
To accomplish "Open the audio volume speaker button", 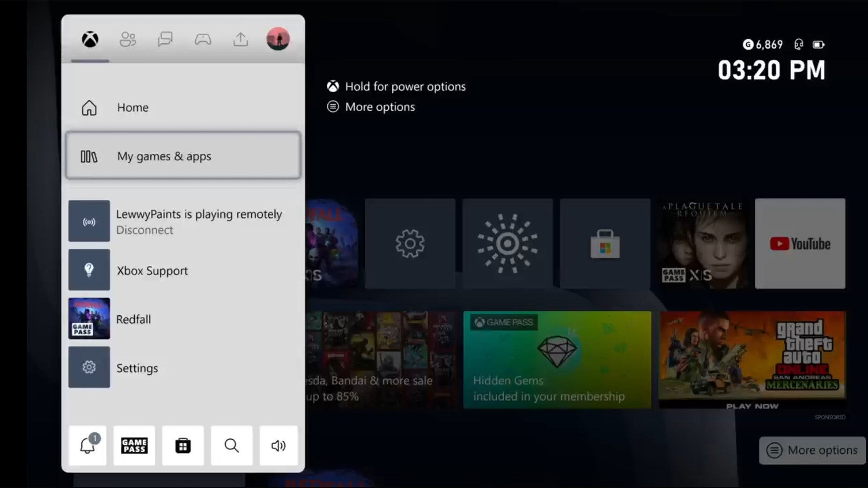I will coord(279,445).
